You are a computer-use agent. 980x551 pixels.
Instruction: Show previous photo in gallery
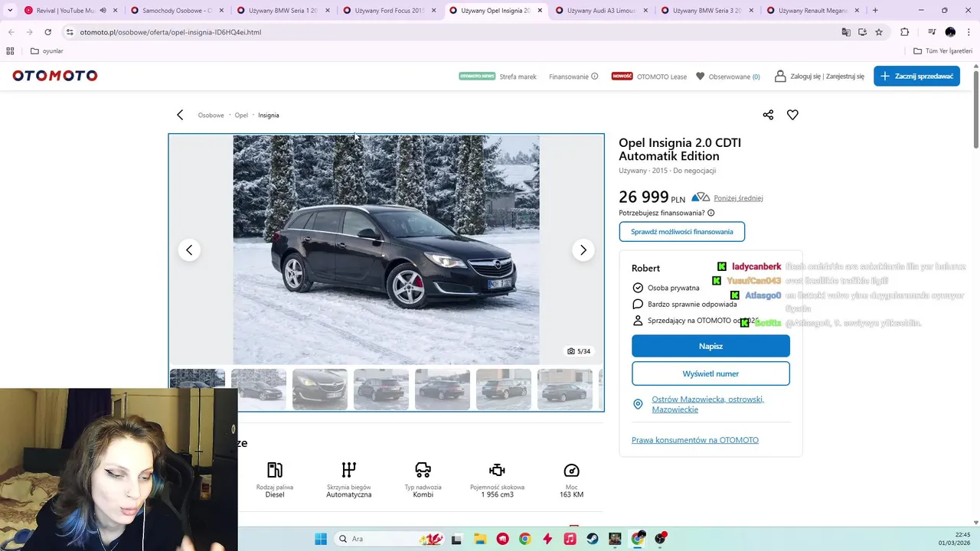[189, 250]
